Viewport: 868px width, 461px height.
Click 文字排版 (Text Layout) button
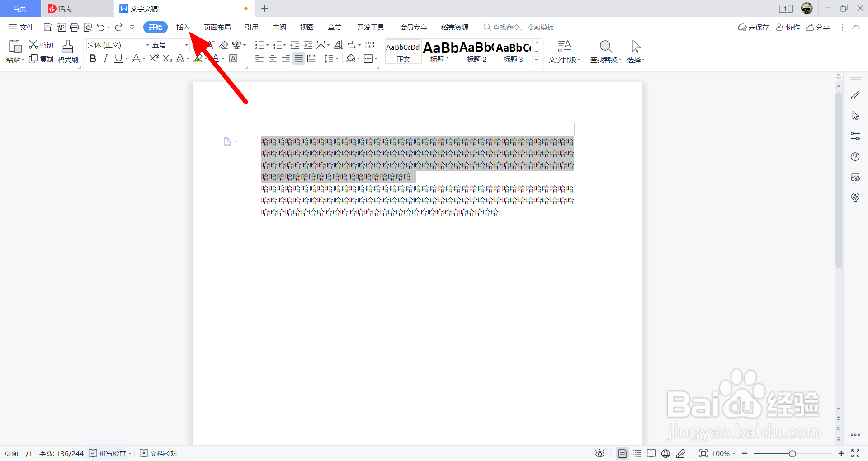click(564, 52)
